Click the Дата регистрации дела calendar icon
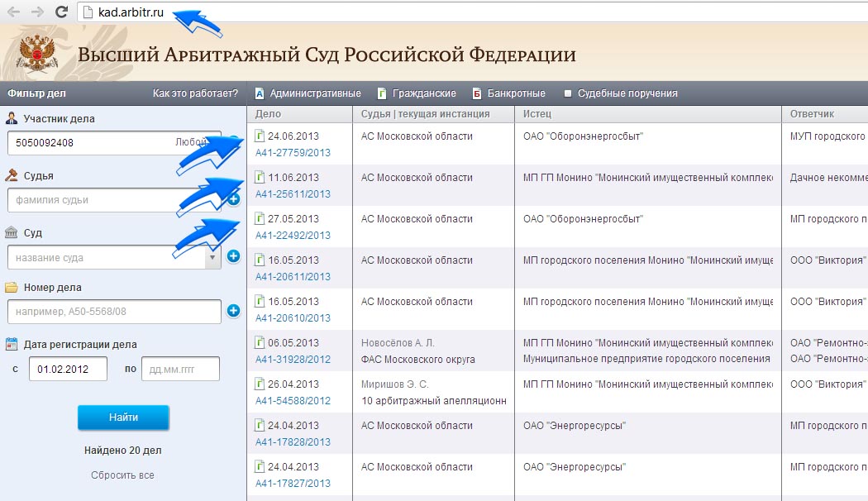The image size is (868, 501). [x=12, y=344]
